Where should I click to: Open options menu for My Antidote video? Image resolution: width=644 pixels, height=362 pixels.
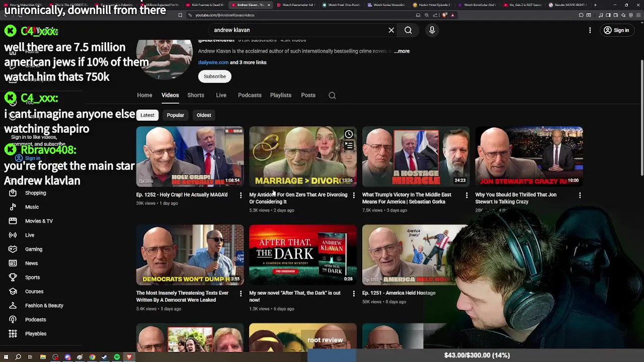click(x=354, y=195)
